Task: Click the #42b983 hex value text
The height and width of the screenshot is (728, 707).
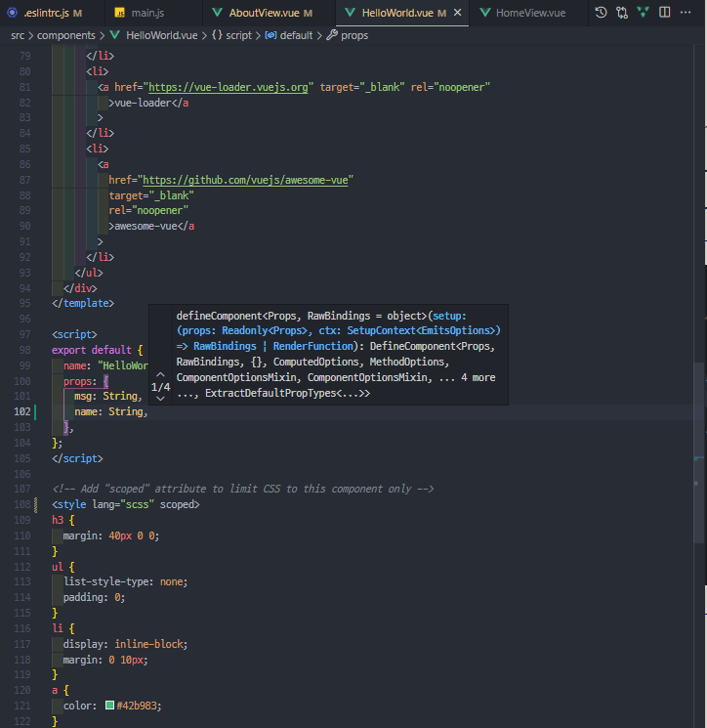Action: [x=137, y=706]
